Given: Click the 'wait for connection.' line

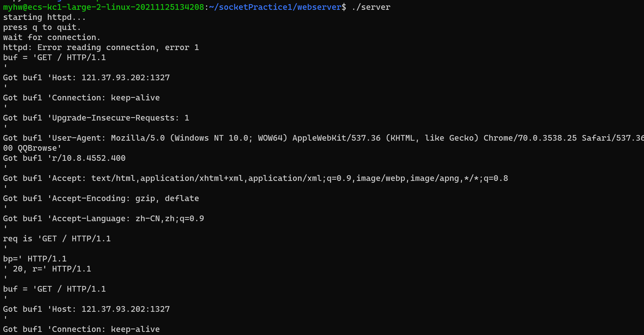Looking at the screenshot, I should point(52,37).
